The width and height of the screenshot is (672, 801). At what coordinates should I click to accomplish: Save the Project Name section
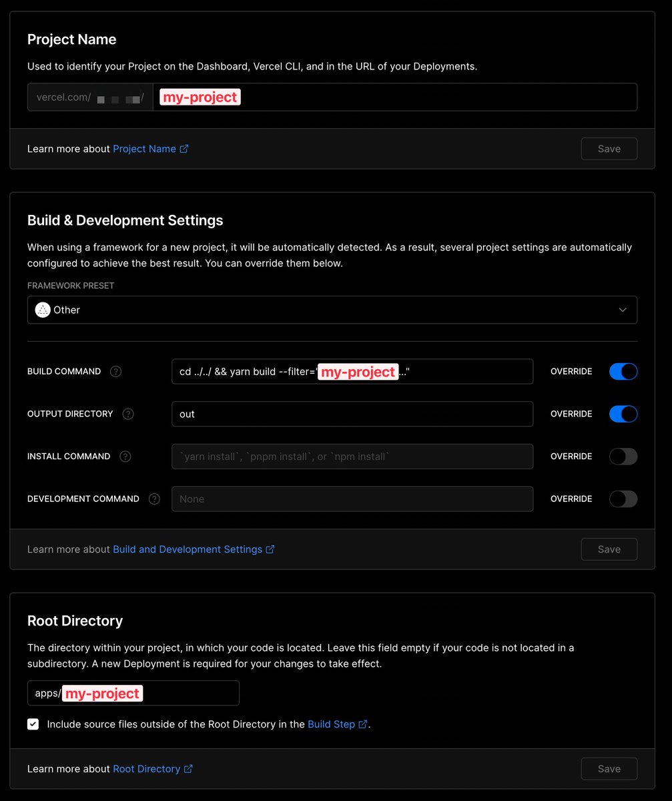coord(609,149)
